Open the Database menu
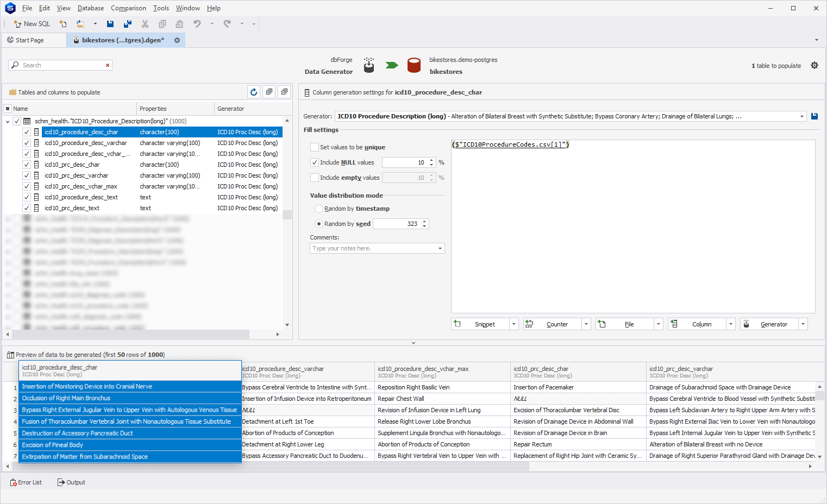Screen dimensions: 827x504 tap(91, 8)
